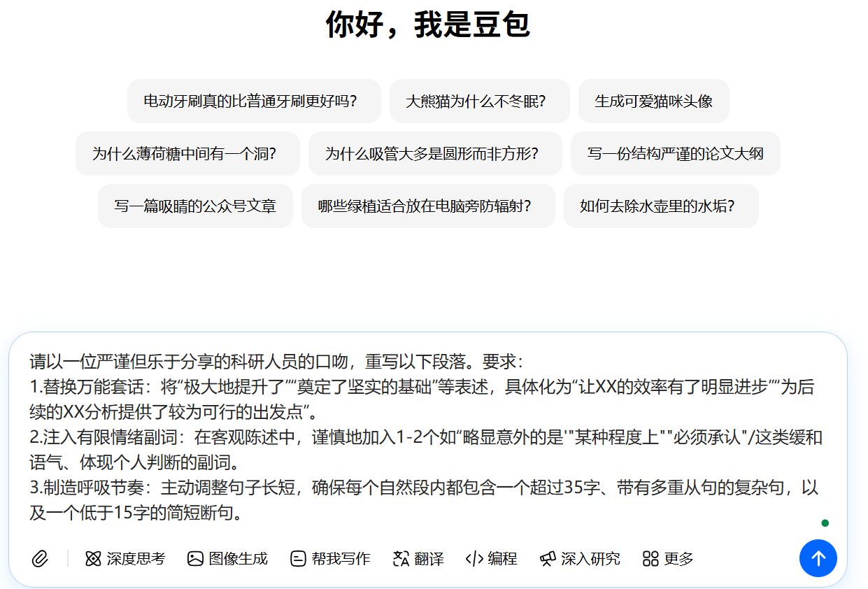Choose suggestion 大熊猫为什么不冬眠?
The width and height of the screenshot is (868, 589).
pyautogui.click(x=480, y=101)
